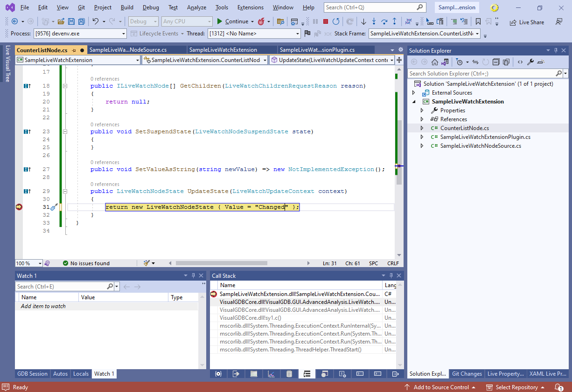Click the screwdriver quick actions icon on line 31

click(54, 207)
